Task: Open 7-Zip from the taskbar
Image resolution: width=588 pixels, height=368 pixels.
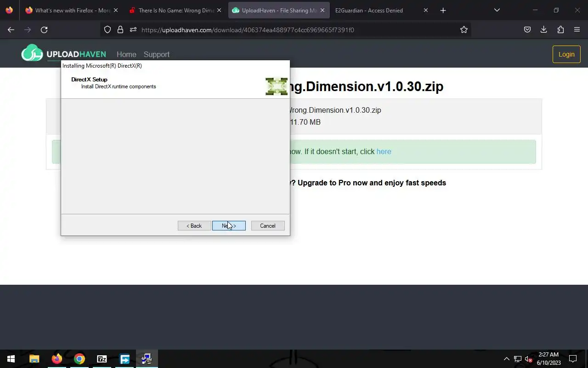Action: [102, 359]
